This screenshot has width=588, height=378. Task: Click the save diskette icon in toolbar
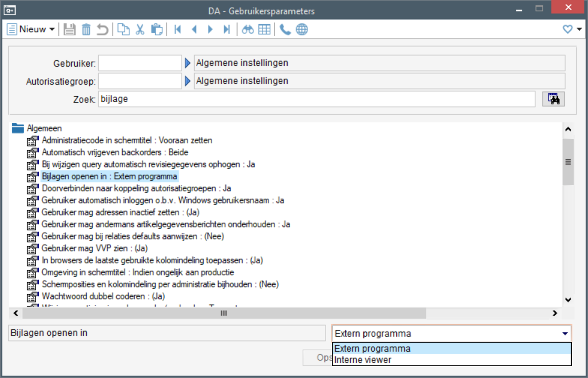point(70,29)
